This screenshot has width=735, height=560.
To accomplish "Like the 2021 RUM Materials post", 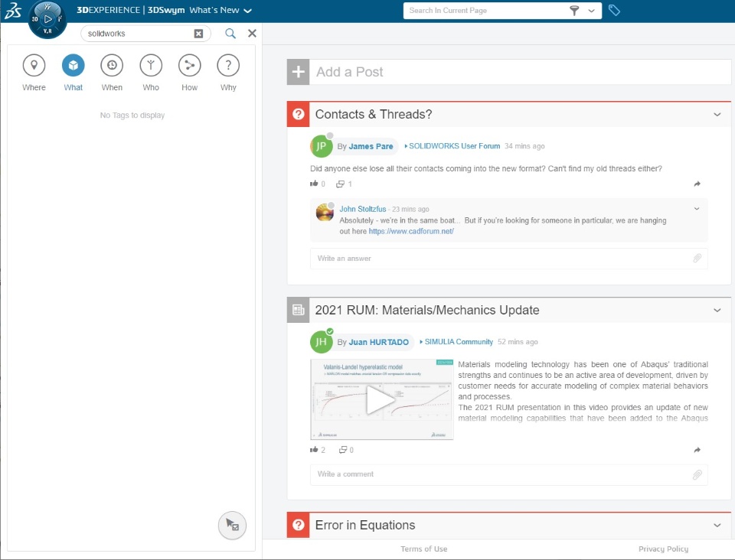I will point(314,450).
